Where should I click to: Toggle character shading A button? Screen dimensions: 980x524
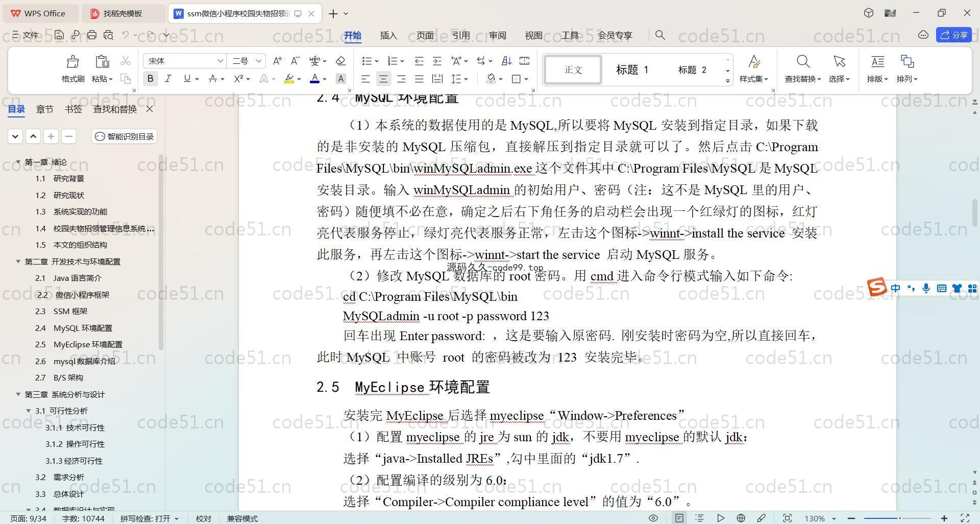pos(341,79)
